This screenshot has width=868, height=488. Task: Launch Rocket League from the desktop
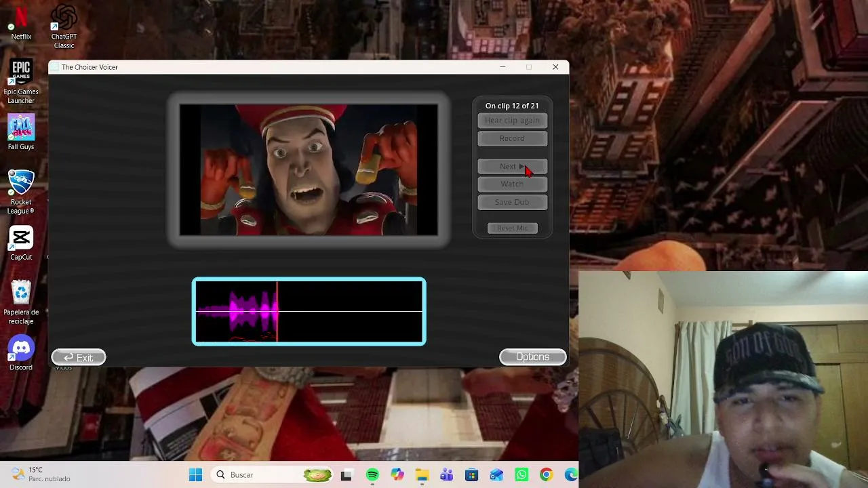(21, 192)
